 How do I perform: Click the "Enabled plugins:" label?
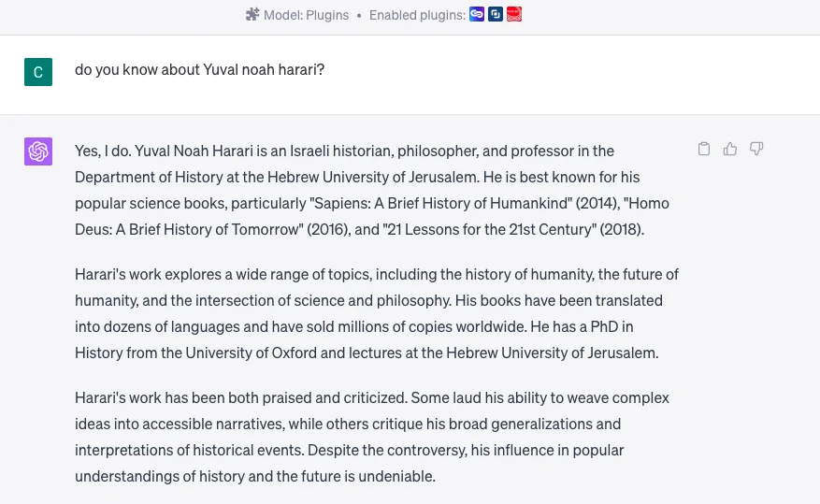417,15
